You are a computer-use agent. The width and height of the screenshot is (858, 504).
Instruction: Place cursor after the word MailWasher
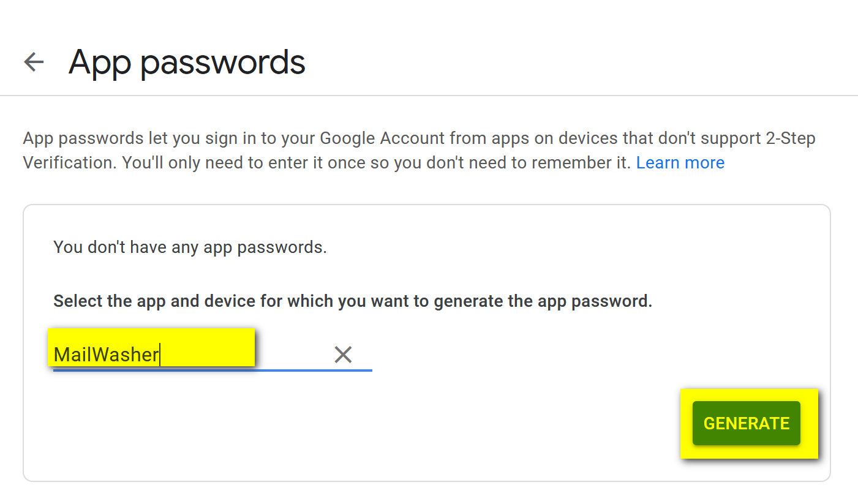160,355
